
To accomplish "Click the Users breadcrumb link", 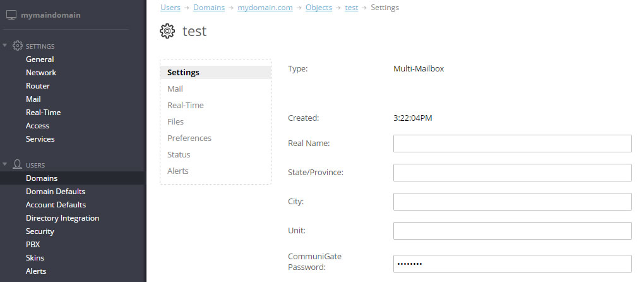I will pos(170,8).
